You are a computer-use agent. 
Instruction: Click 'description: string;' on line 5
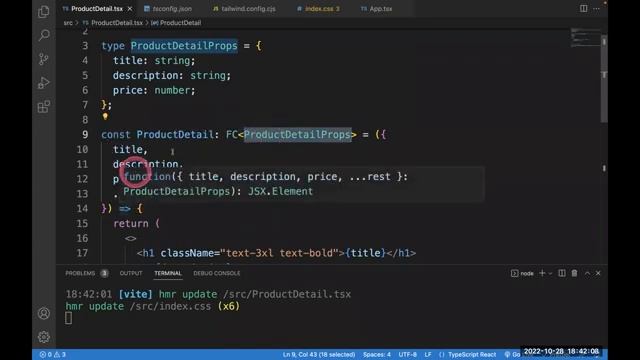pos(172,75)
